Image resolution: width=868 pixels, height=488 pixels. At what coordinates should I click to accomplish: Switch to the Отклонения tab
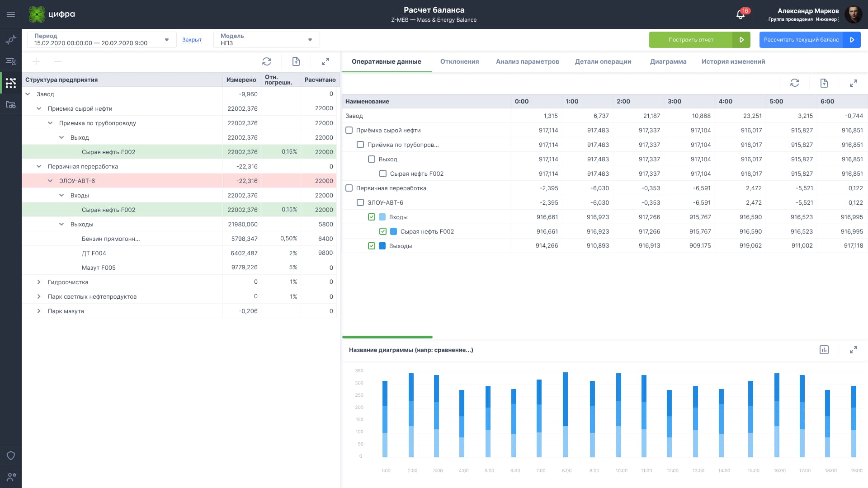point(459,61)
